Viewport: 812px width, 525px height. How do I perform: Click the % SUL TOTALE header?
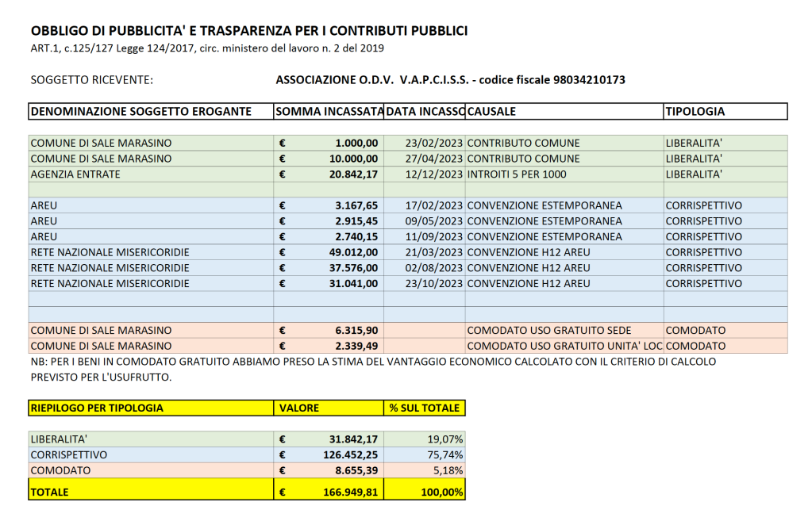(x=425, y=408)
